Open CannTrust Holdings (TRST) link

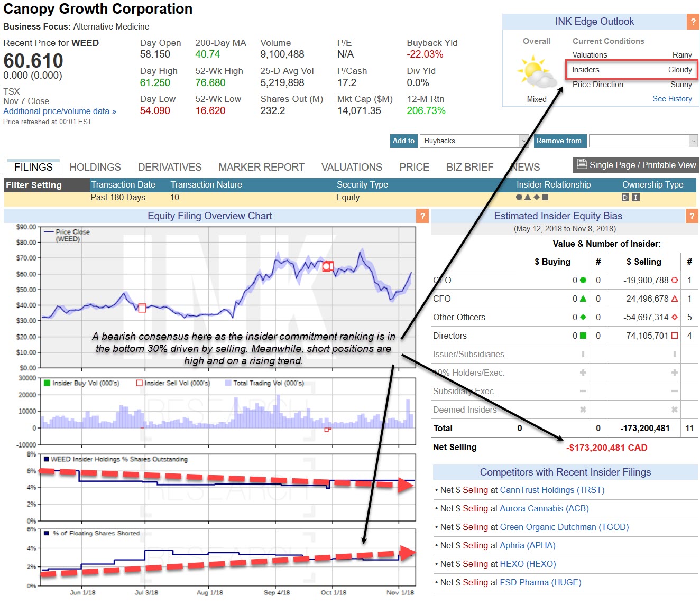pos(552,490)
